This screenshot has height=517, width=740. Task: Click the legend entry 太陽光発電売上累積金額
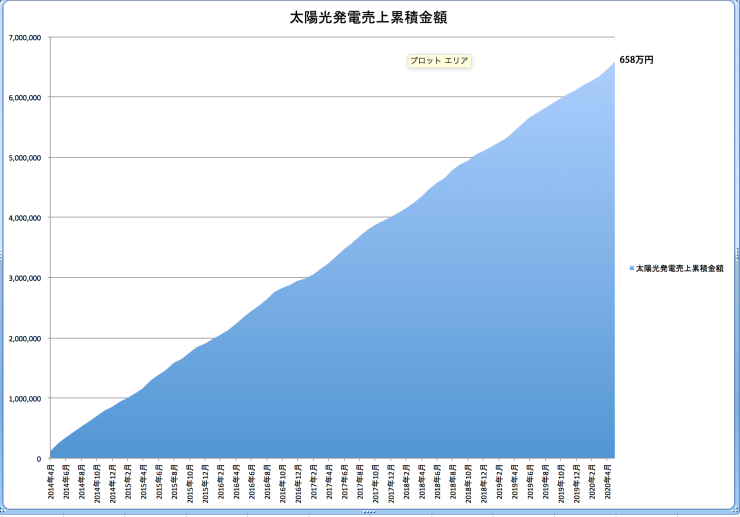pyautogui.click(x=680, y=268)
